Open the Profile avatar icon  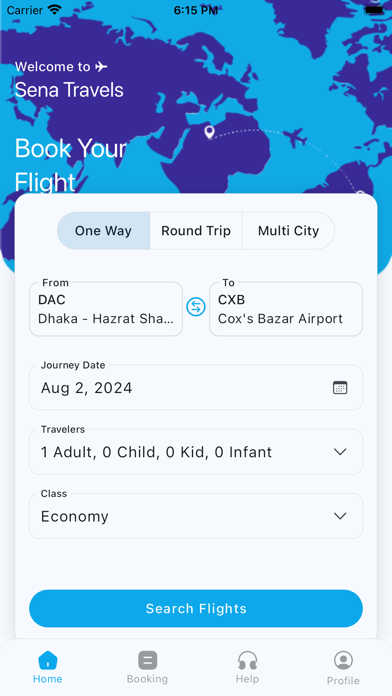coord(343,660)
